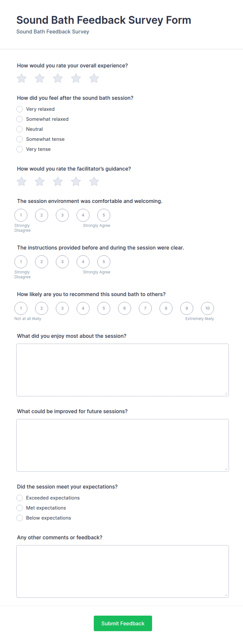Choose 5 for comfortable environment statement
Image resolution: width=243 pixels, height=644 pixels.
(104, 215)
